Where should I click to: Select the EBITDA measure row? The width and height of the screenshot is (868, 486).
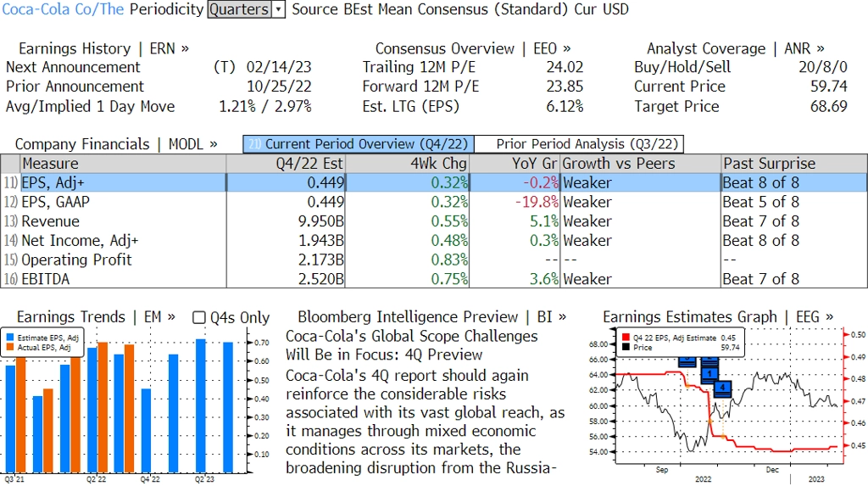(434, 279)
